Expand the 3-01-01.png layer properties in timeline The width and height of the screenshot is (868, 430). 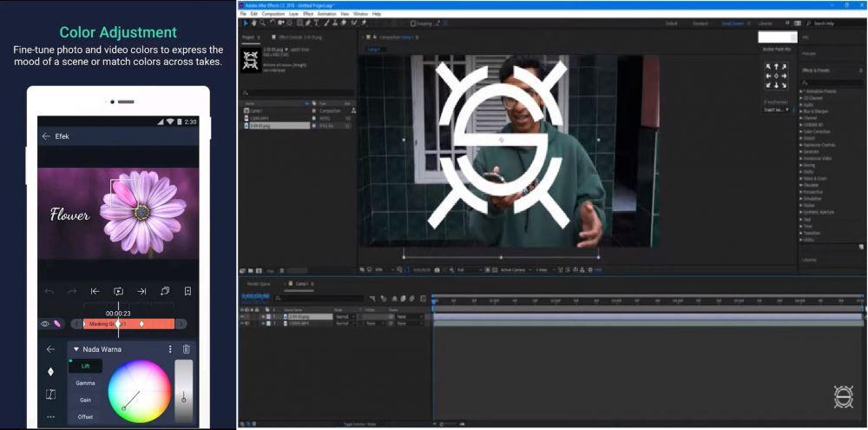point(263,316)
